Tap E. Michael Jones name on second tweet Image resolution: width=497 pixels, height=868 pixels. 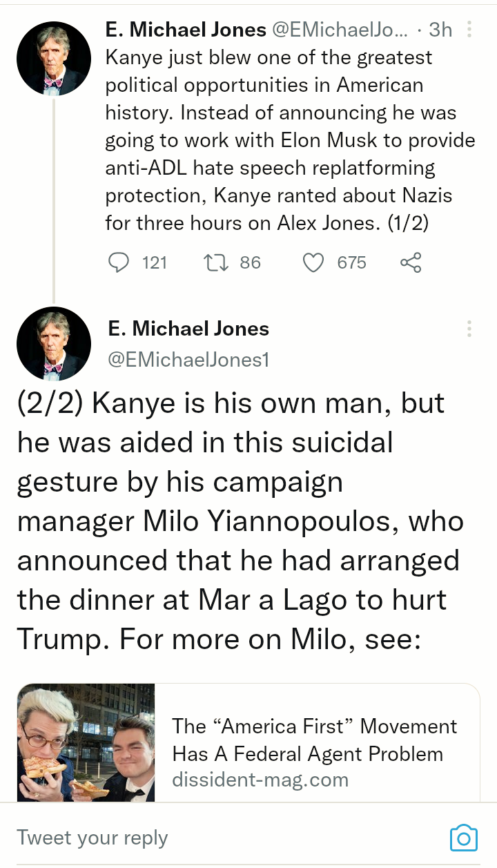click(x=188, y=329)
